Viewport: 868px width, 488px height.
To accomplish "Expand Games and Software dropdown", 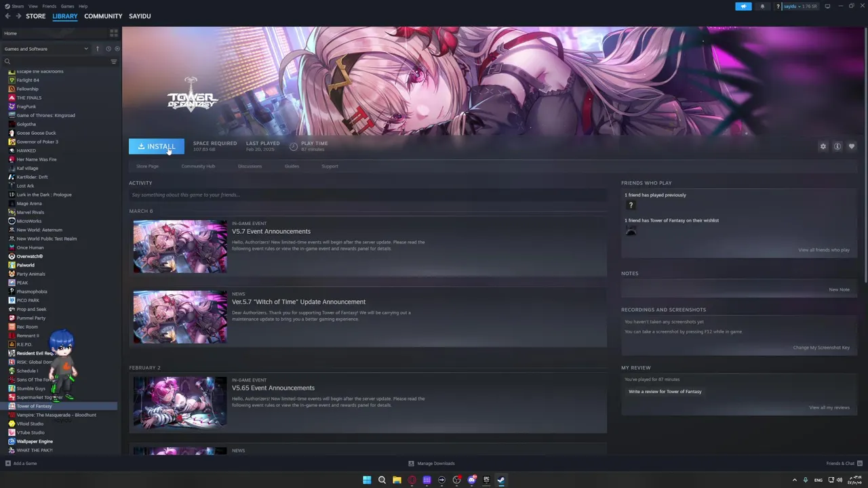I will click(x=46, y=49).
